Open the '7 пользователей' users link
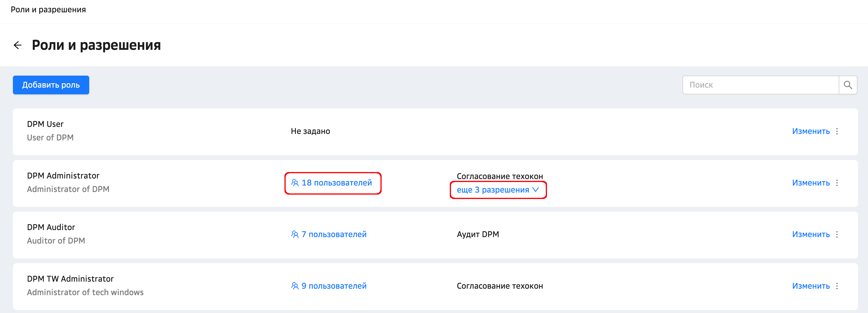This screenshot has height=313, width=868. (334, 234)
